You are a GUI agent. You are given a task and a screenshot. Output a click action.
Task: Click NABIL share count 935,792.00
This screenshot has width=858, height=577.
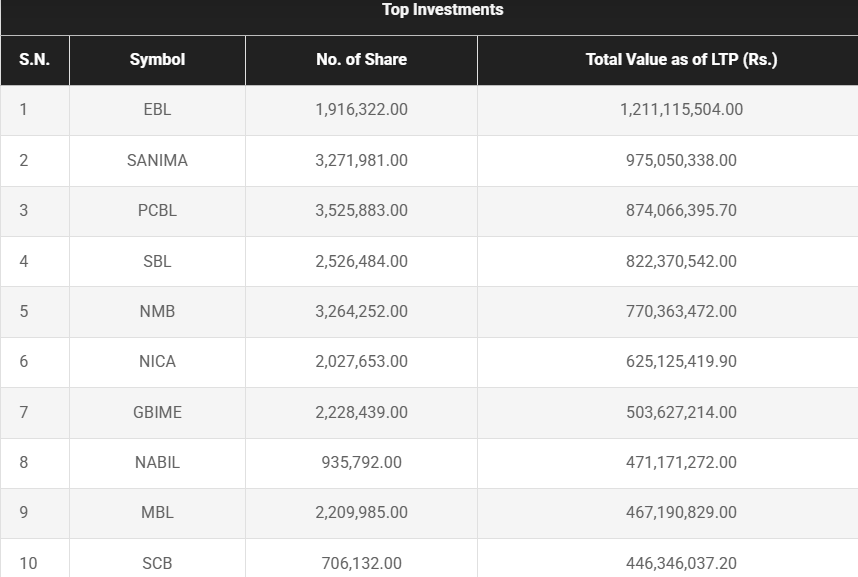[x=361, y=462]
